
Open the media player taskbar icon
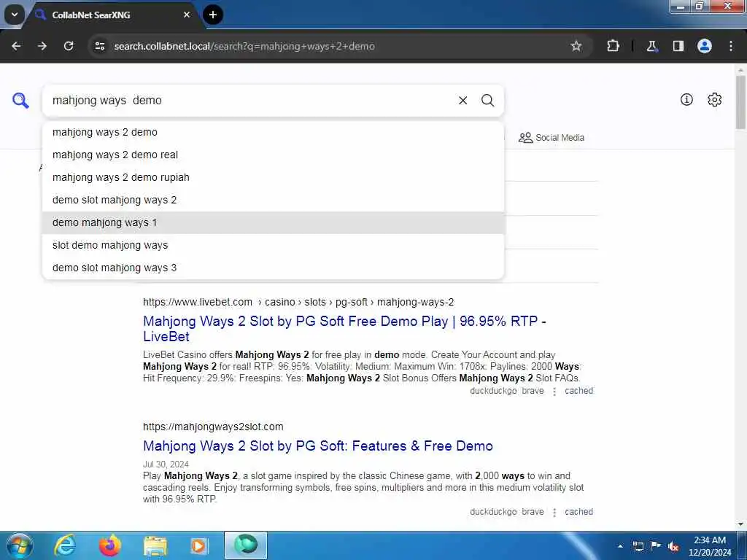(198, 545)
